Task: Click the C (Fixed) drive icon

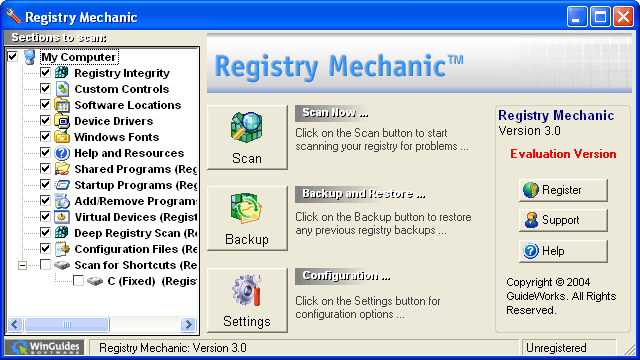Action: pyautogui.click(x=95, y=281)
